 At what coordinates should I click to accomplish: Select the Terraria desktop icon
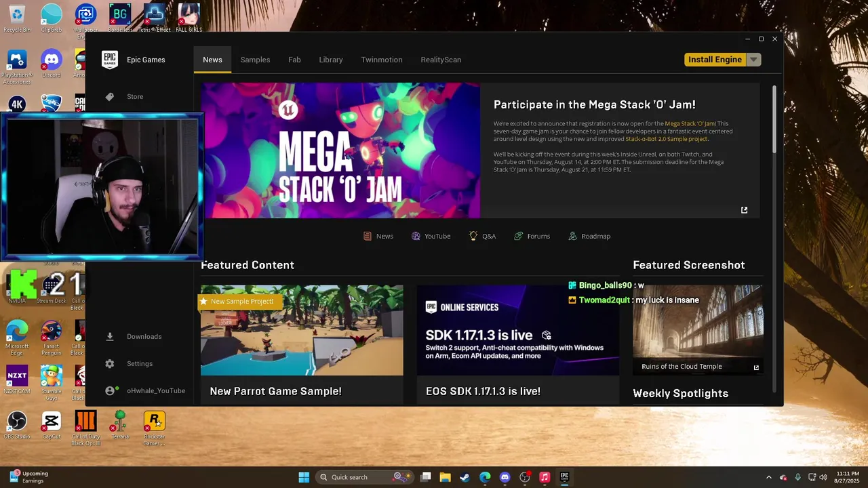pyautogui.click(x=120, y=425)
